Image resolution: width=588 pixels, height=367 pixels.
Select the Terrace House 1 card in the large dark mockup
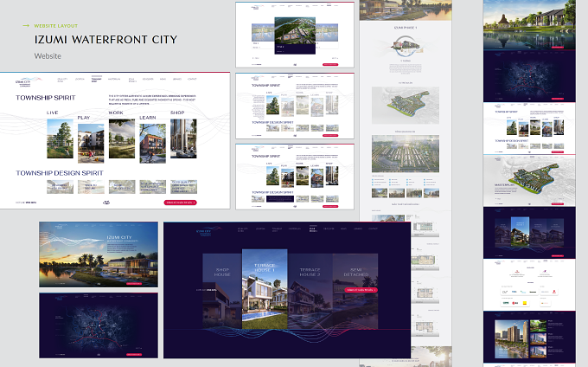click(265, 289)
